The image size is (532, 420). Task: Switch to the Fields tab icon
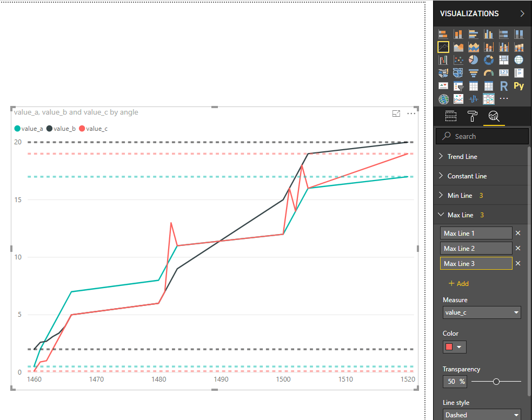click(x=450, y=116)
